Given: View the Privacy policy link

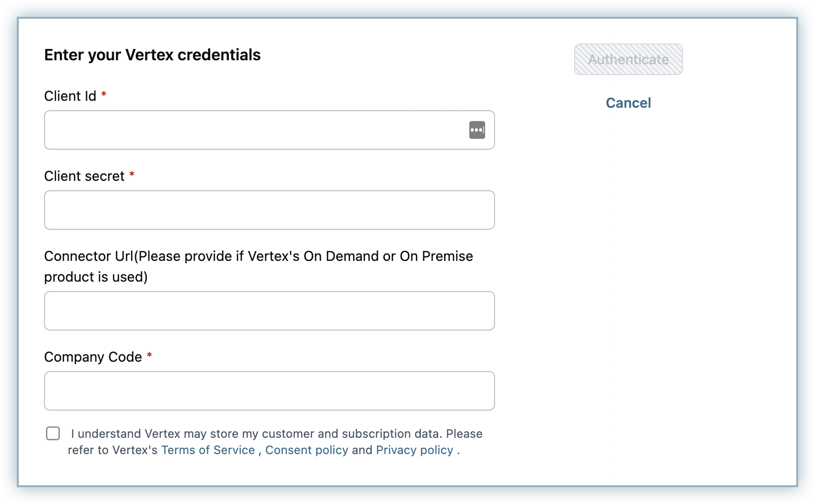Looking at the screenshot, I should 414,450.
